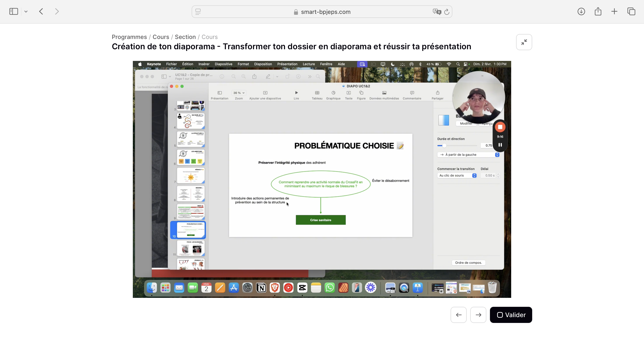Show the Safari tab overview
The height and width of the screenshot is (346, 644).
[631, 11]
